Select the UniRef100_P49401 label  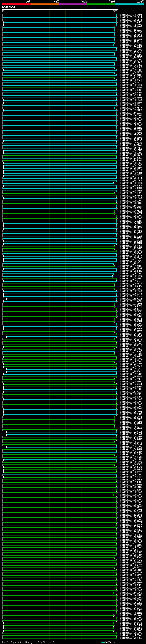pos(131,161)
